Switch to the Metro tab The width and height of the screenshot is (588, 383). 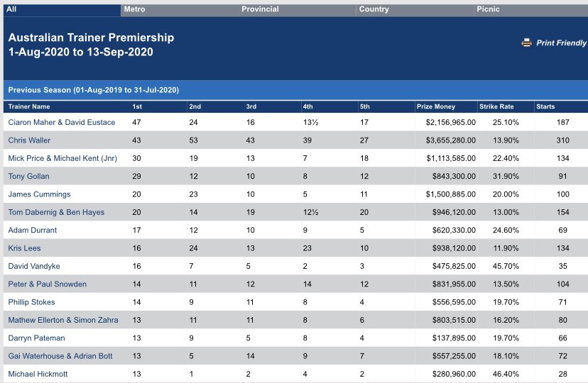pos(180,10)
